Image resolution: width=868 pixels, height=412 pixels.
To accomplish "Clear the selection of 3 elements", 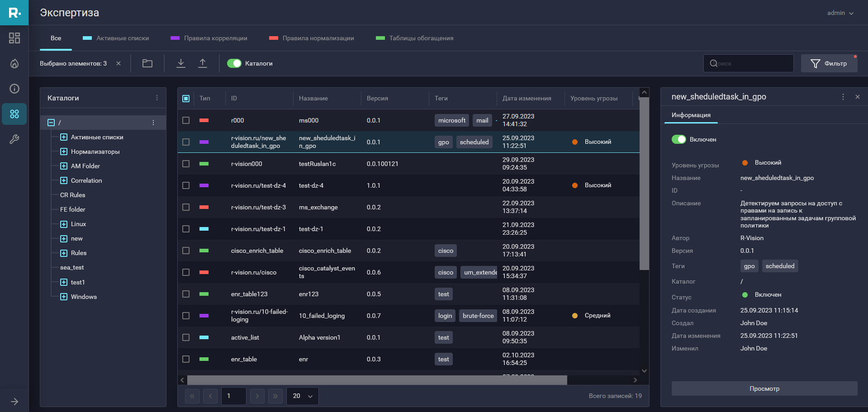I will tap(119, 63).
